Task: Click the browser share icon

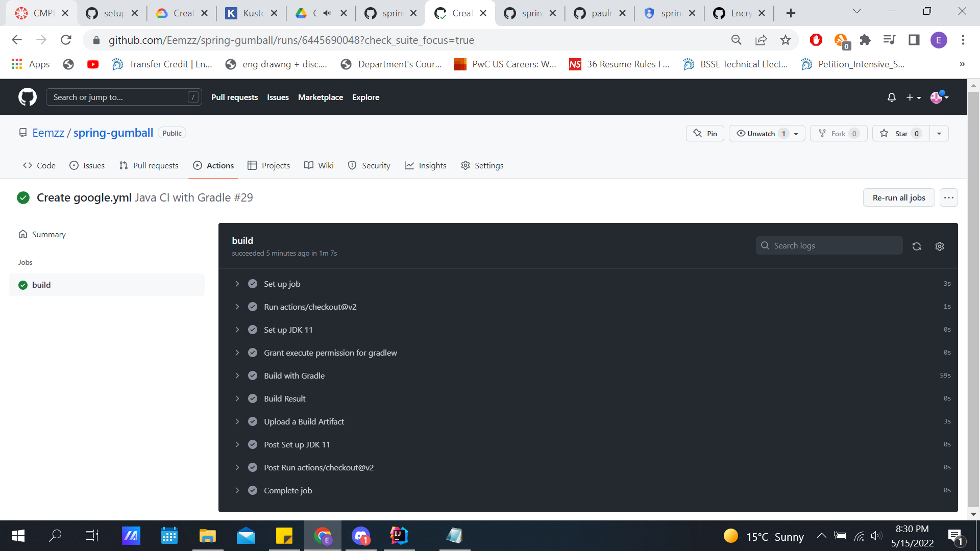Action: tap(761, 40)
